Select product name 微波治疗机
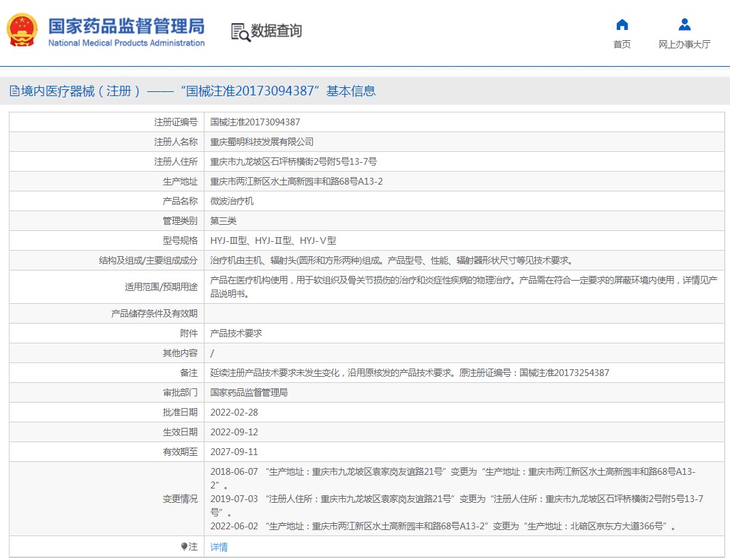730x560 pixels. tap(232, 201)
